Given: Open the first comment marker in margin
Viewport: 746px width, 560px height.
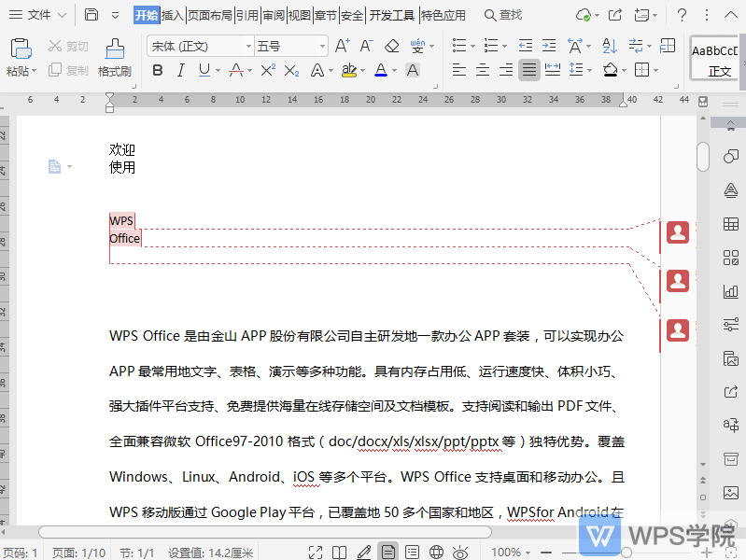Looking at the screenshot, I should [x=679, y=232].
